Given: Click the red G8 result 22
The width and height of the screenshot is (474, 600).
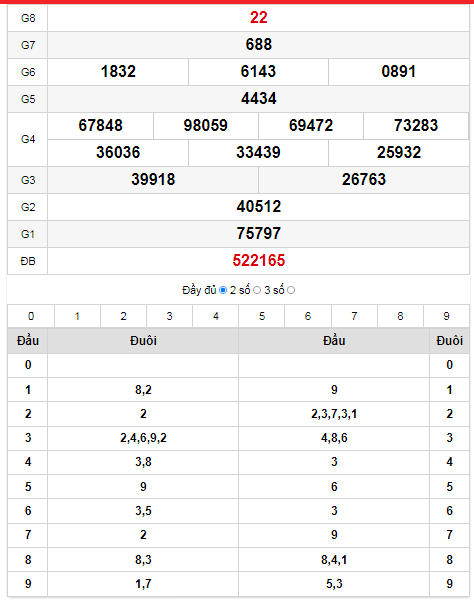Looking at the screenshot, I should pyautogui.click(x=259, y=18).
